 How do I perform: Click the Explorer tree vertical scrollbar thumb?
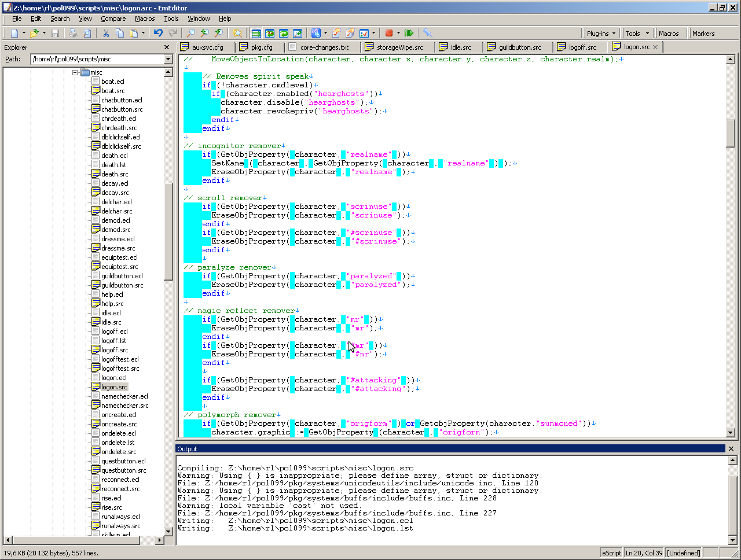pyautogui.click(x=168, y=231)
